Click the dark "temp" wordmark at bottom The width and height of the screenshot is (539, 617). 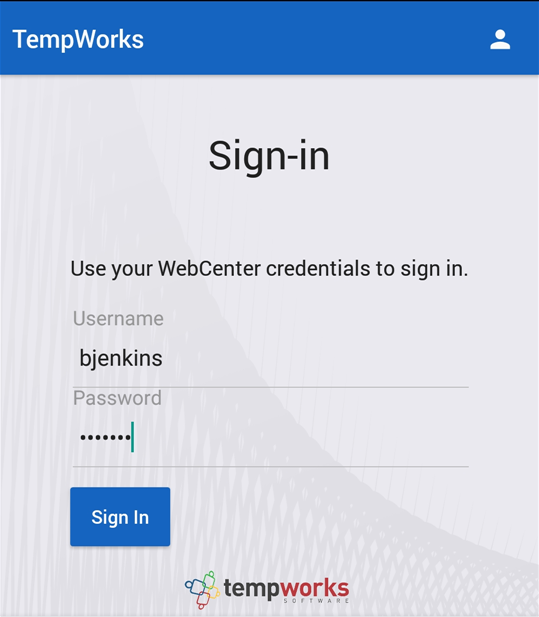(252, 589)
